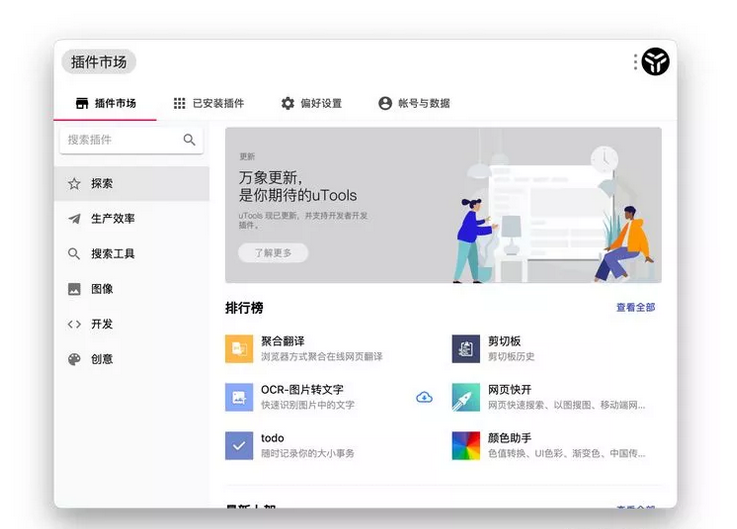Open the 网页快开 plugin title
The height and width of the screenshot is (529, 737).
pos(510,390)
